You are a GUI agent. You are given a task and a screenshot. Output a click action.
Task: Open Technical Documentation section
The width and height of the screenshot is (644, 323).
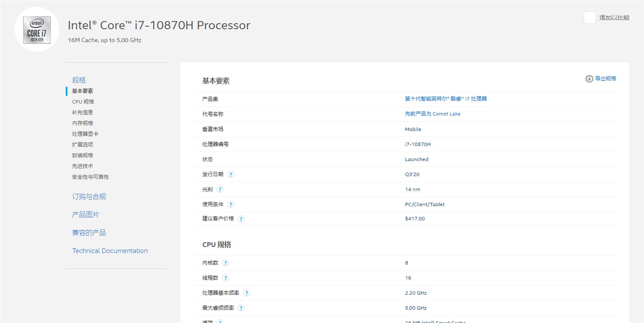(x=110, y=251)
